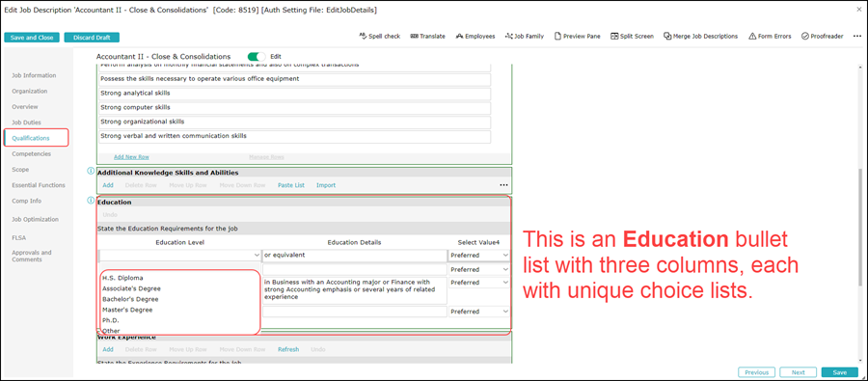This screenshot has width=868, height=381.
Task: Click Save and Close button
Action: (32, 38)
